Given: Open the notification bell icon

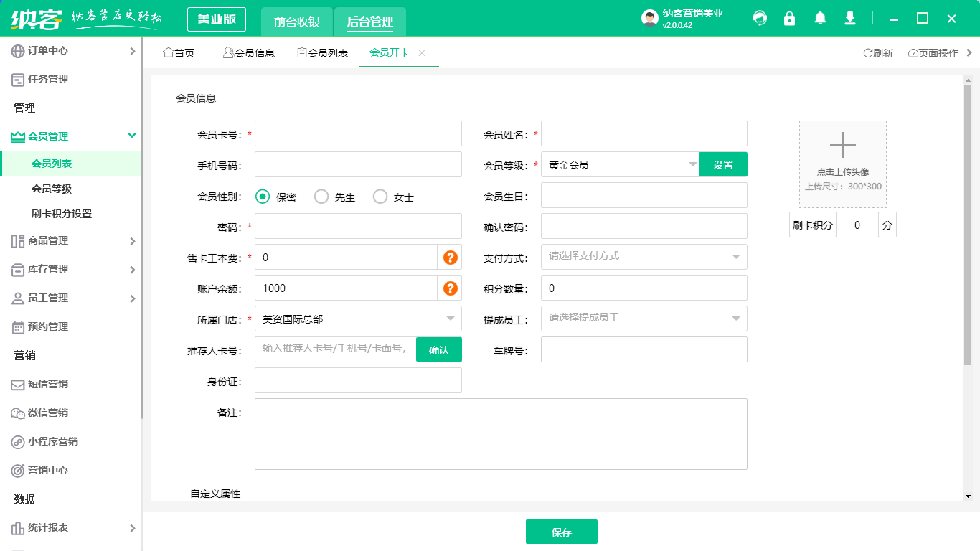Looking at the screenshot, I should pos(820,19).
